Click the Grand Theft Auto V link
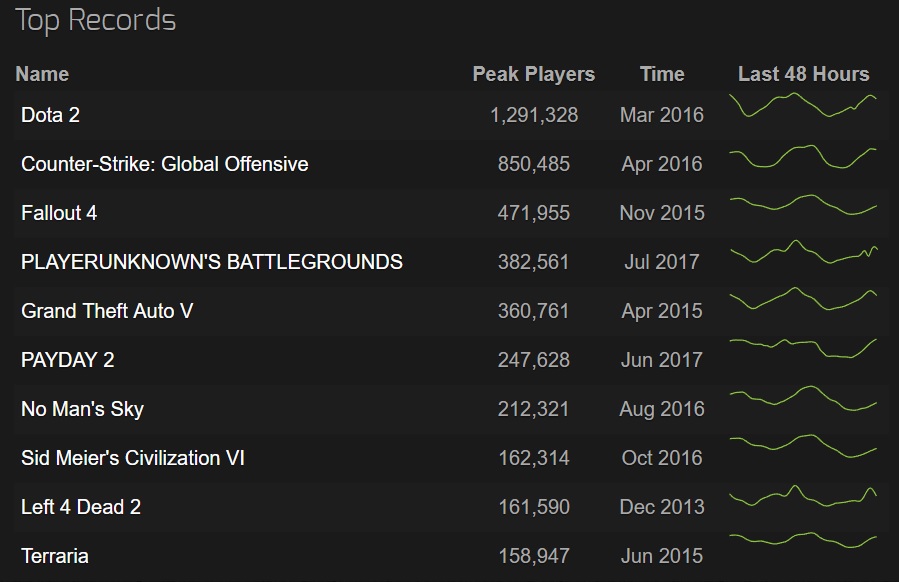 pos(107,311)
